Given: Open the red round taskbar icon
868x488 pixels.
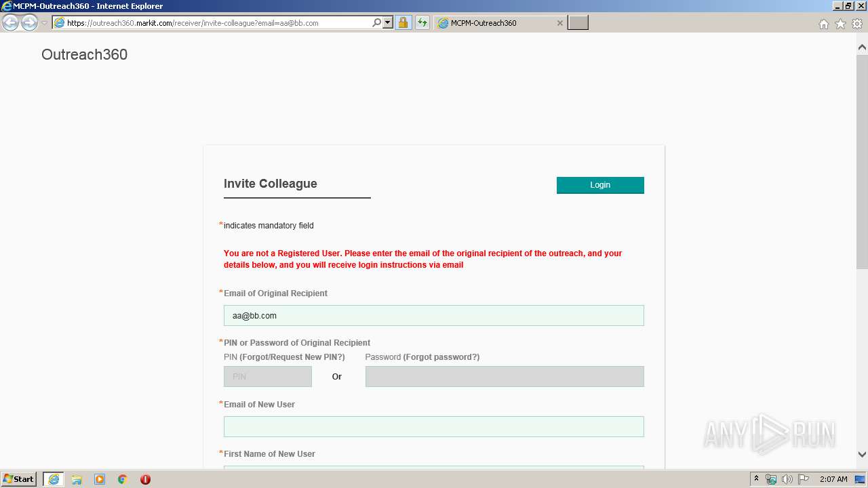Looking at the screenshot, I should click(x=145, y=479).
